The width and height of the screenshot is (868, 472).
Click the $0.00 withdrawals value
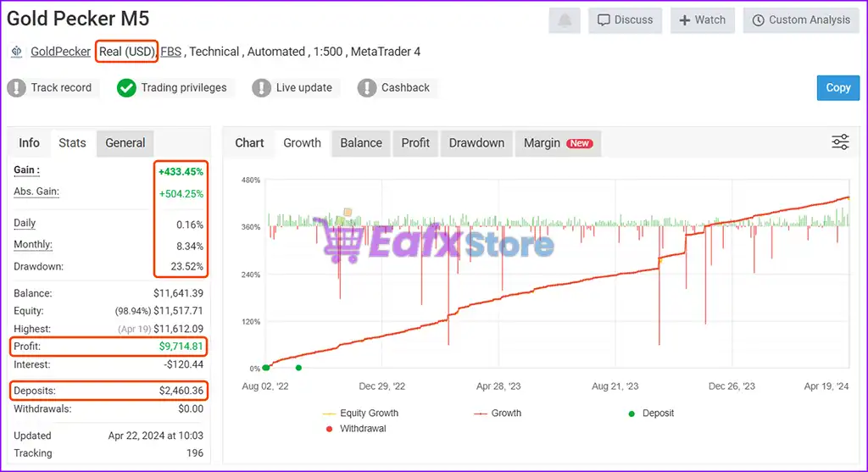click(x=191, y=409)
